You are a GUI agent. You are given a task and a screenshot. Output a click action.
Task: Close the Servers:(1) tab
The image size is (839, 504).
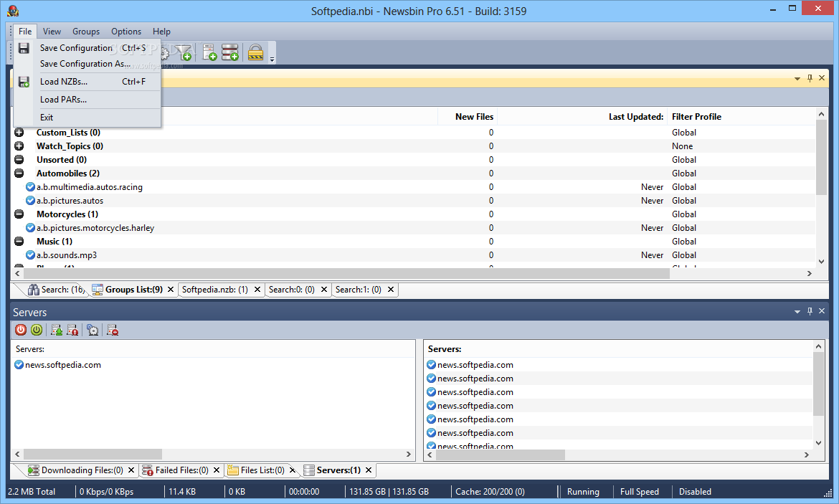pyautogui.click(x=369, y=470)
